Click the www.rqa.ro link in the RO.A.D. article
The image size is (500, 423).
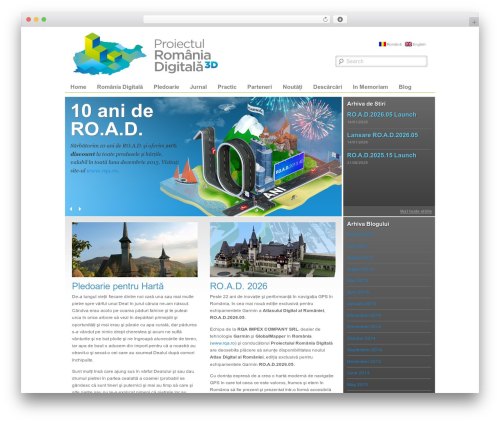pos(223,343)
